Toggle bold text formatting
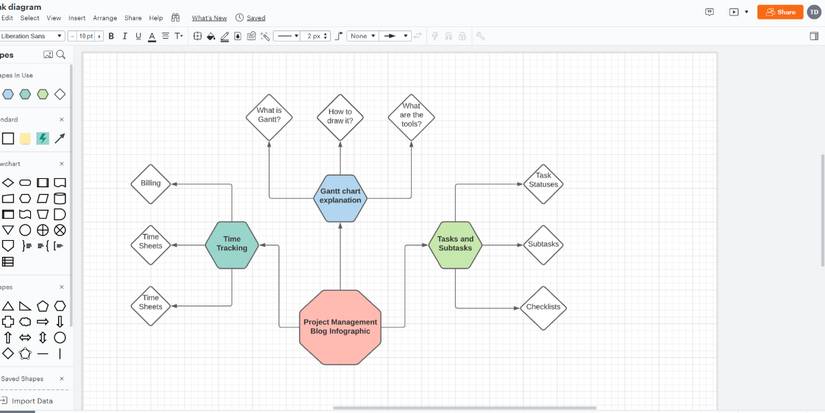This screenshot has height=413, width=825. point(111,36)
